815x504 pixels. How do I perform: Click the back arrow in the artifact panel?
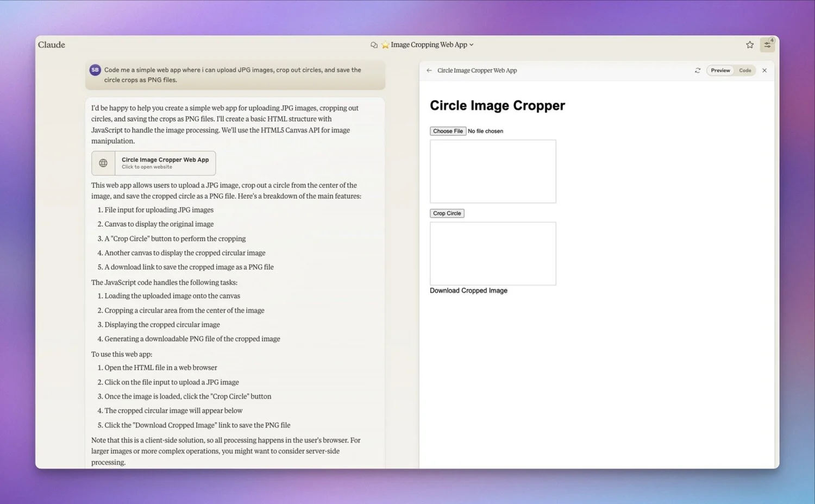coord(429,70)
